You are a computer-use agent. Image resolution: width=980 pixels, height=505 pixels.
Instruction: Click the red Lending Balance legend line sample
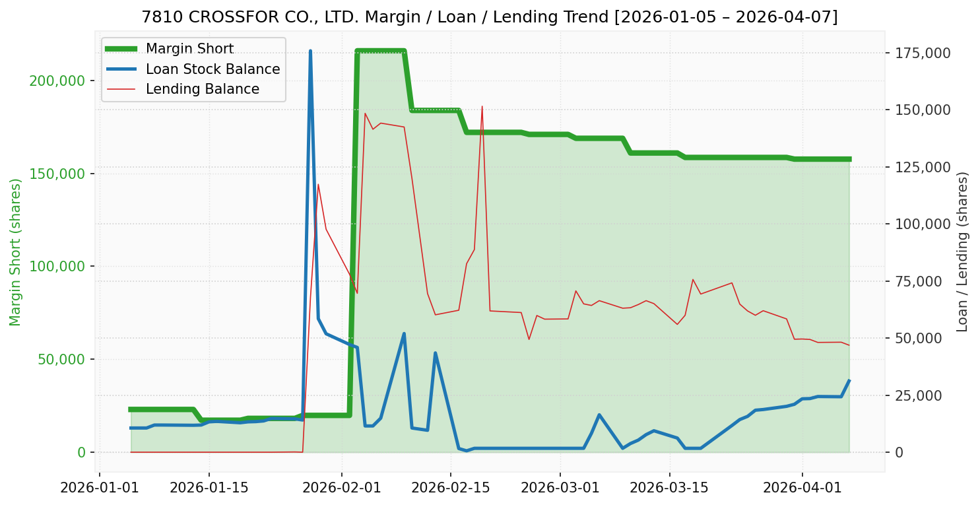[x=121, y=89]
